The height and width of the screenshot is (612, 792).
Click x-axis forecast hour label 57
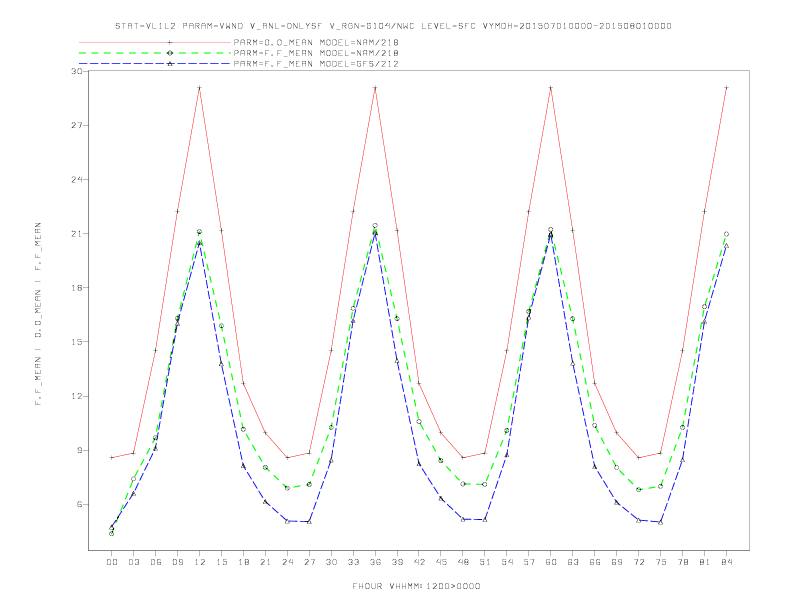[529, 562]
